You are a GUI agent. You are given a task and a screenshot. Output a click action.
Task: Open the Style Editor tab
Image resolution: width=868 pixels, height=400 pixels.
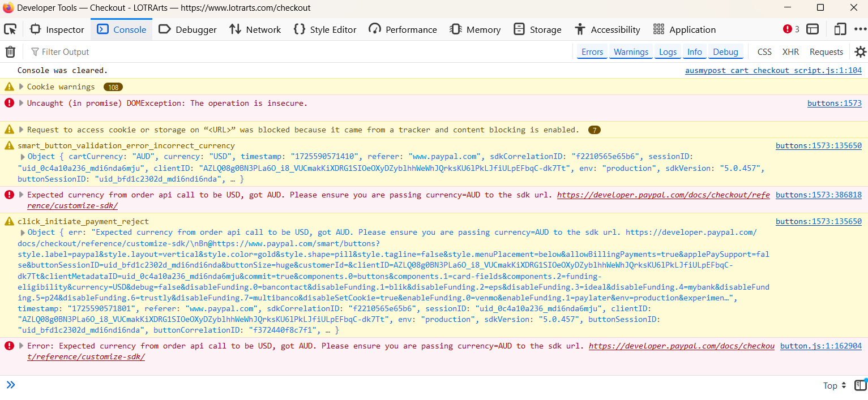coord(325,29)
